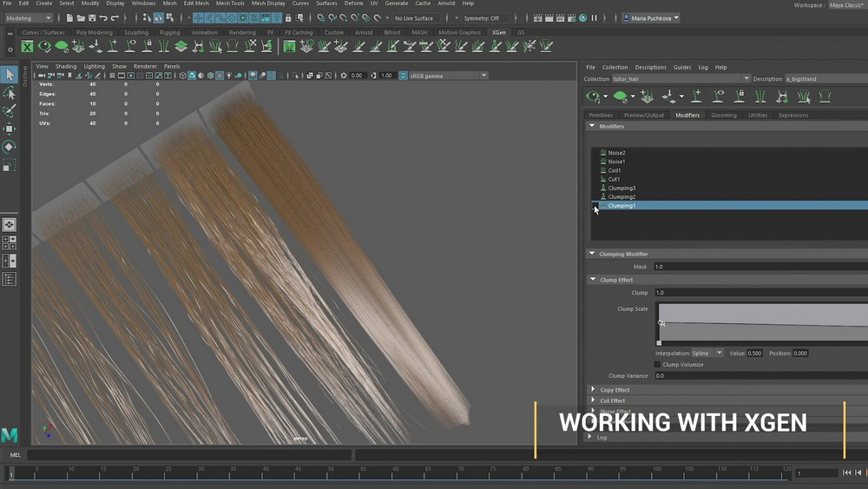Click the lock guides icon in XGen panel
This screenshot has height=489, width=868.
(739, 97)
